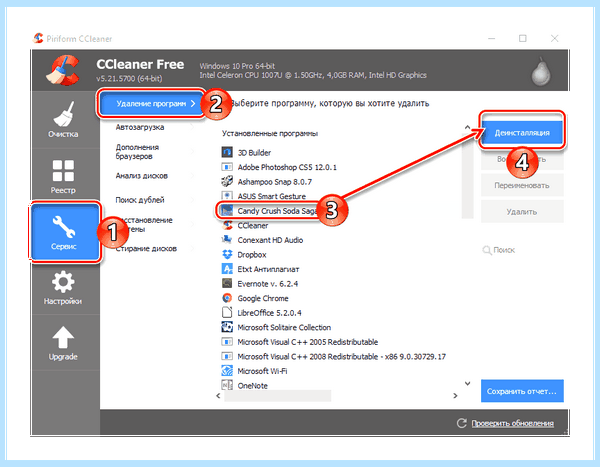The image size is (600, 467).
Task: Click the Проверить обновления link
Action: point(512,423)
